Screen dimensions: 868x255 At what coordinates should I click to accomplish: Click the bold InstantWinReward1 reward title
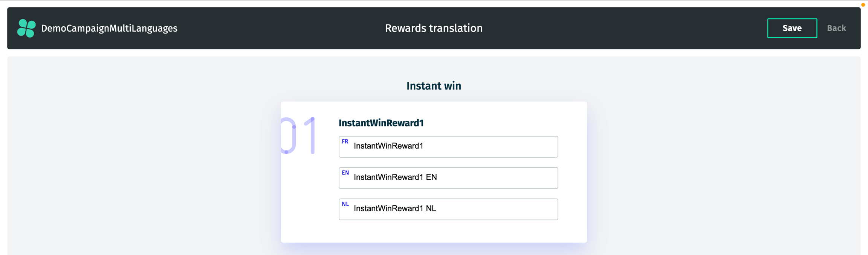click(x=381, y=123)
